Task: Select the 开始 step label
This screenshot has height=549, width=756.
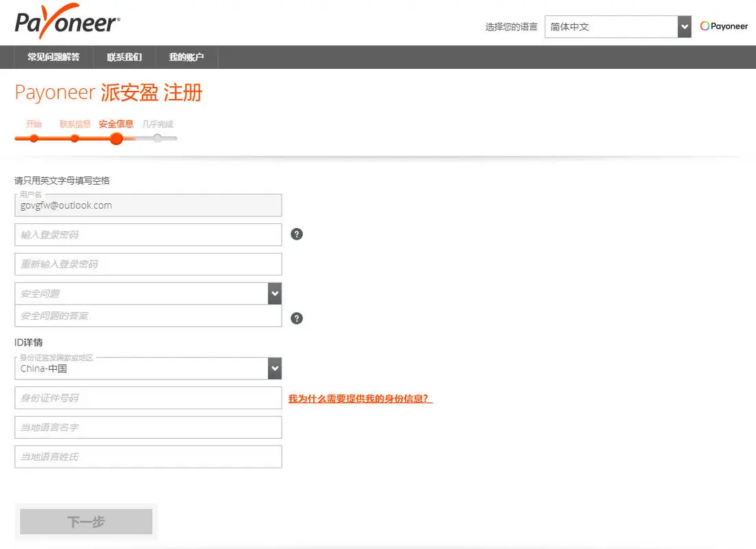Action: 34,124
